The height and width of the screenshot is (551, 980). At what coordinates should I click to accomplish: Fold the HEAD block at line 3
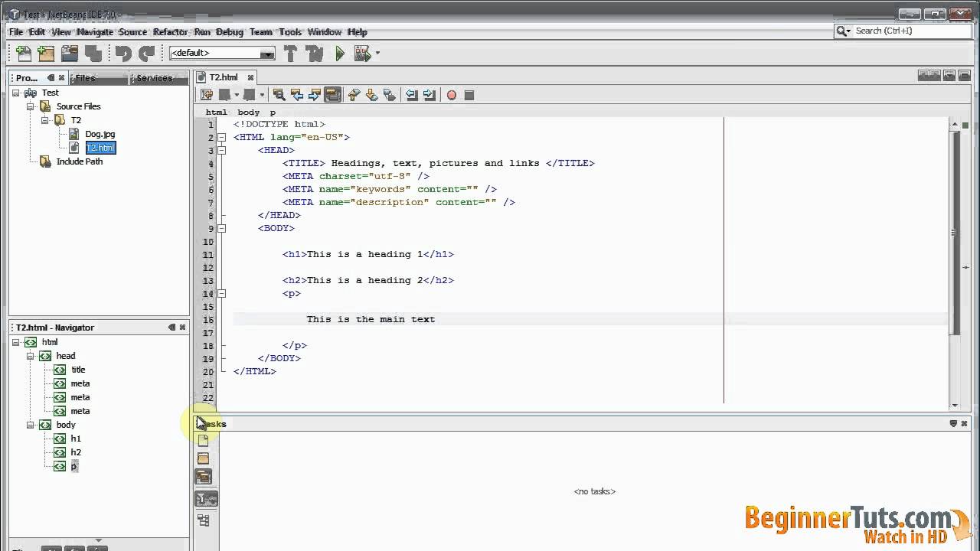[222, 151]
